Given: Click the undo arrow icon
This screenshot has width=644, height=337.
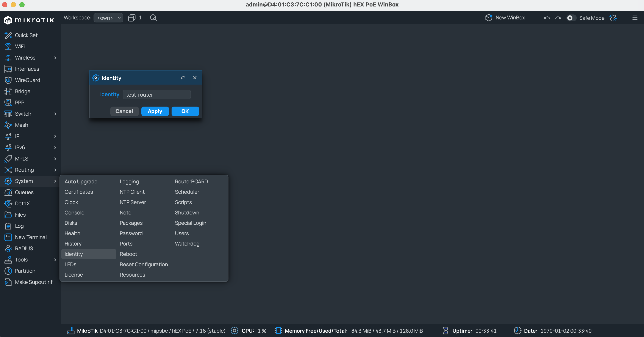Looking at the screenshot, I should pos(547,18).
